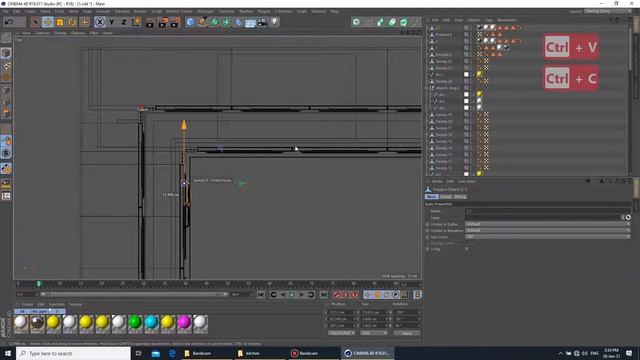Add a Camera object
Screen dimensions: 640x360
[x=262, y=22]
